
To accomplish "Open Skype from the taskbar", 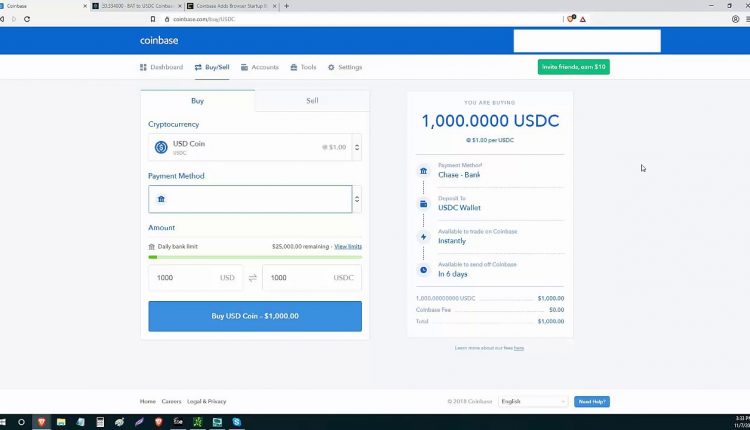I will [x=237, y=422].
